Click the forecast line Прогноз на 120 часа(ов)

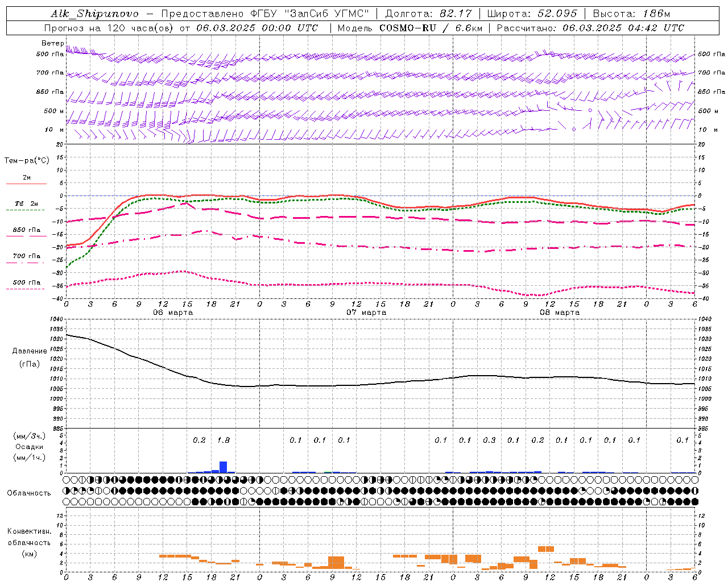(x=109, y=28)
